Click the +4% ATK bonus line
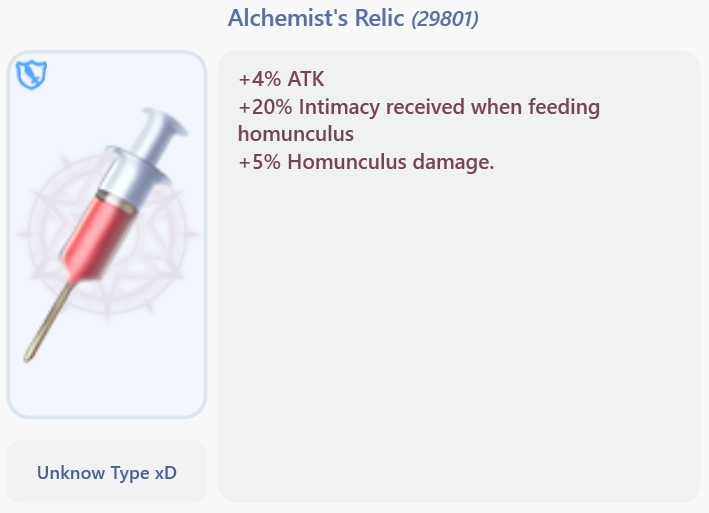The image size is (709, 513). click(x=281, y=80)
